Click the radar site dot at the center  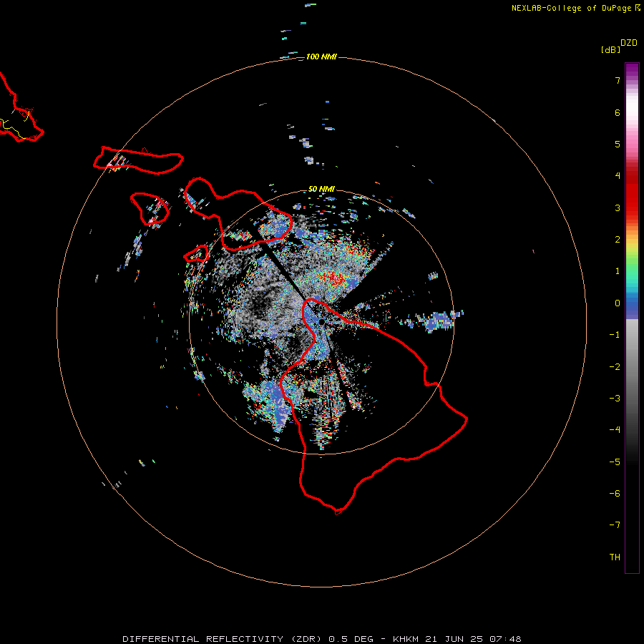(x=321, y=321)
